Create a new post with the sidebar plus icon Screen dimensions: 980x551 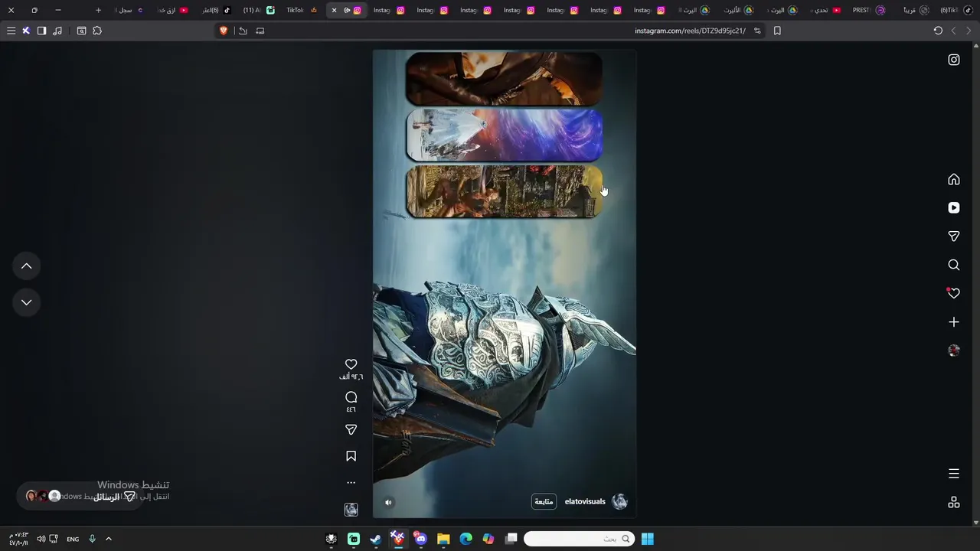(x=954, y=322)
